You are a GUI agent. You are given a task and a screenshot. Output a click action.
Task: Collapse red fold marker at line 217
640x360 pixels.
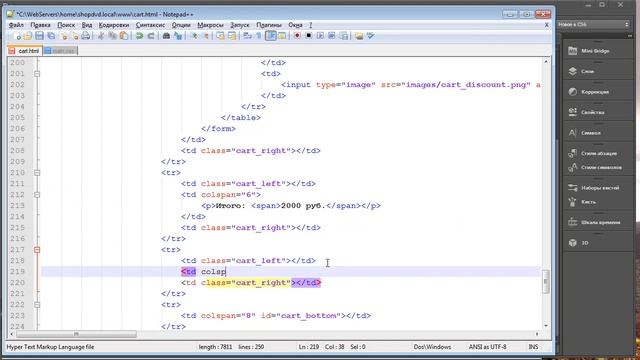37,250
